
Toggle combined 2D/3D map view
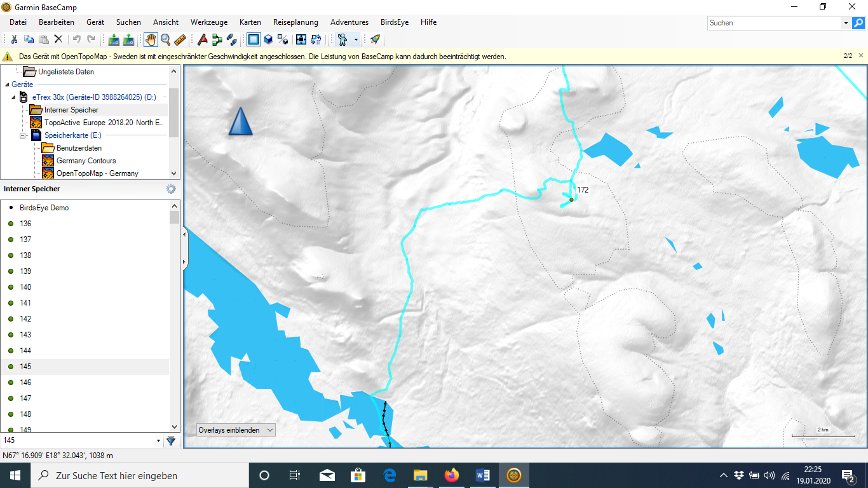pos(283,39)
